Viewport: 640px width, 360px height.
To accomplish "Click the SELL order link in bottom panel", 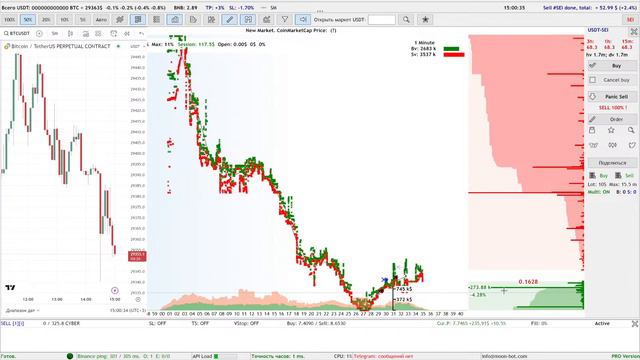I will 12,323.
